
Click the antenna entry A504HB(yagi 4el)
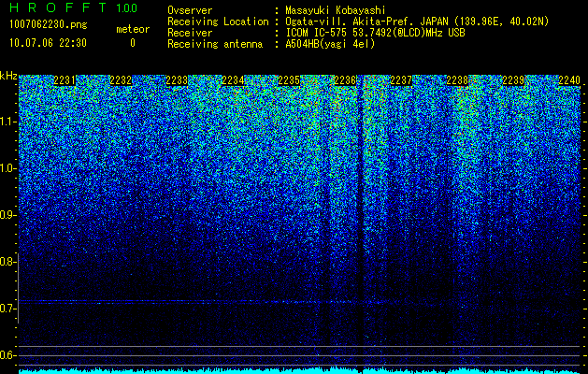click(330, 44)
